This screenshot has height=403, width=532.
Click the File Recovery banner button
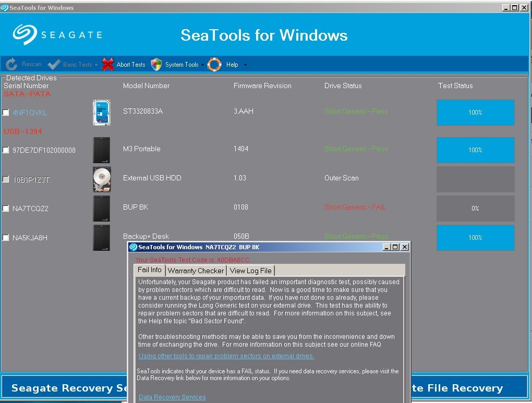(469, 388)
